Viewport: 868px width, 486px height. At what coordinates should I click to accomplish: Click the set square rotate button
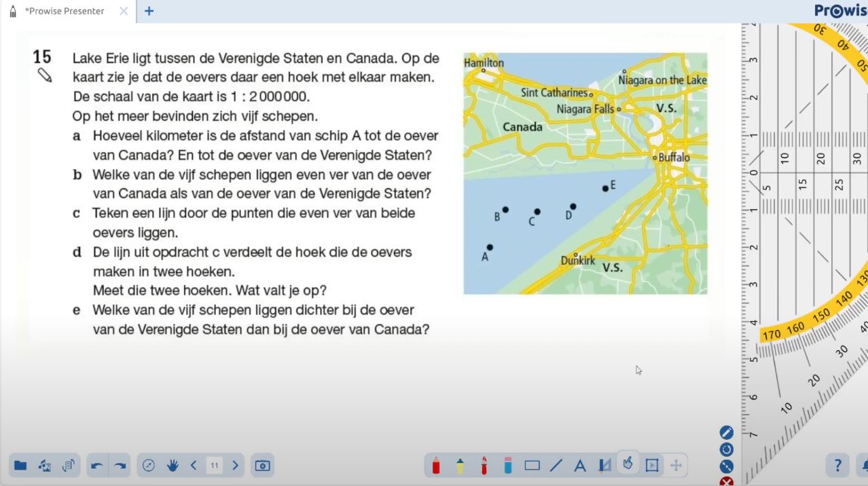727,449
